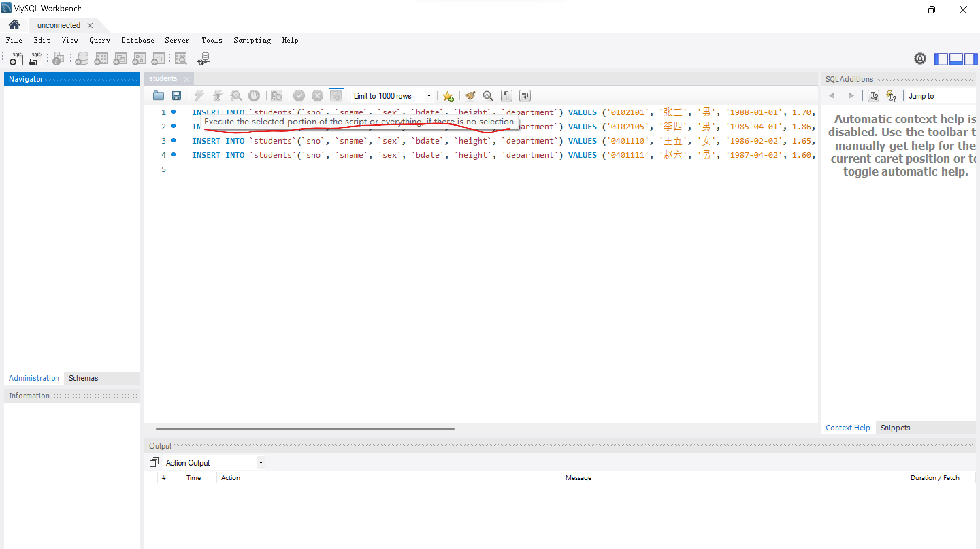
Task: Open inspector for the selected object
Action: (x=58, y=59)
